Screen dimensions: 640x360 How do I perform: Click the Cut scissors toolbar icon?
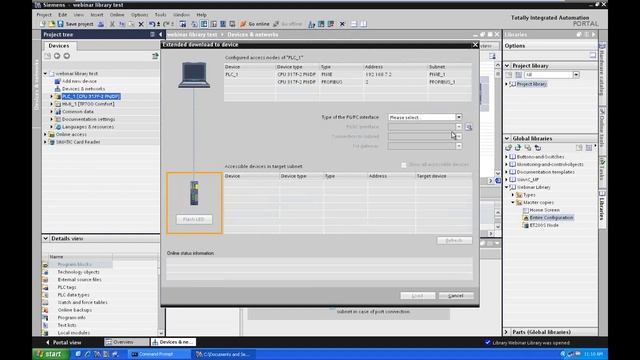coord(112,24)
